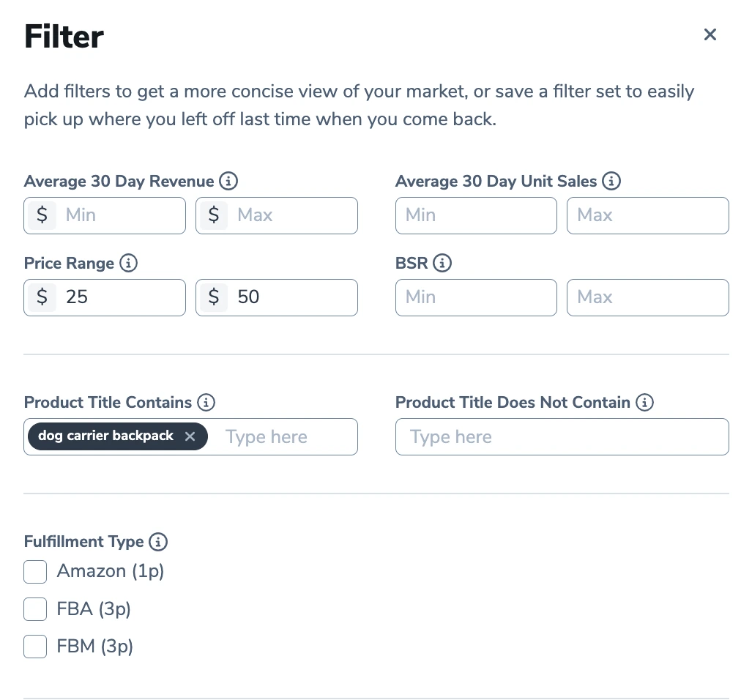
Task: Open the Average 30 Day Revenue info tooltip
Action: pos(228,181)
